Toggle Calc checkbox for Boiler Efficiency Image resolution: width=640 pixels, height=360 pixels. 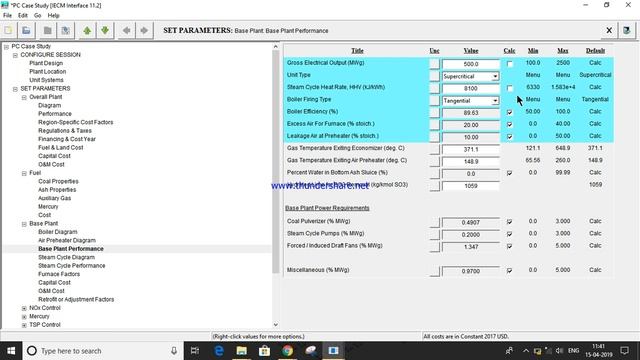point(509,112)
